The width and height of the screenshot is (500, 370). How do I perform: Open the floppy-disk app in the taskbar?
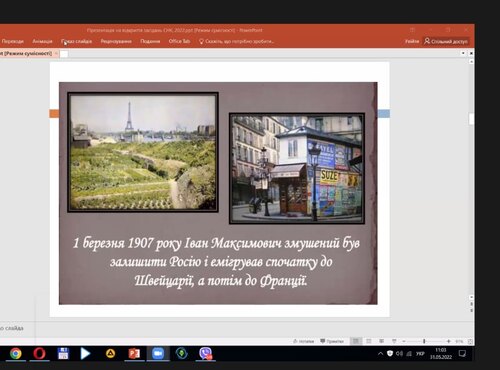tap(63, 353)
